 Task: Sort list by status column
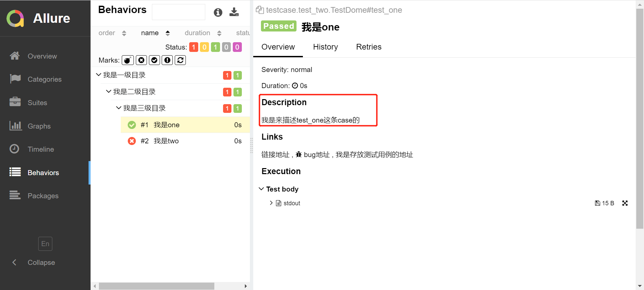243,33
